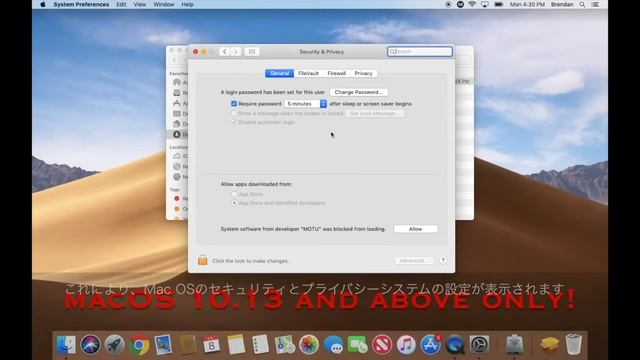Open Contacts book icon in Dock
This screenshot has width=640, height=360.
(187, 345)
